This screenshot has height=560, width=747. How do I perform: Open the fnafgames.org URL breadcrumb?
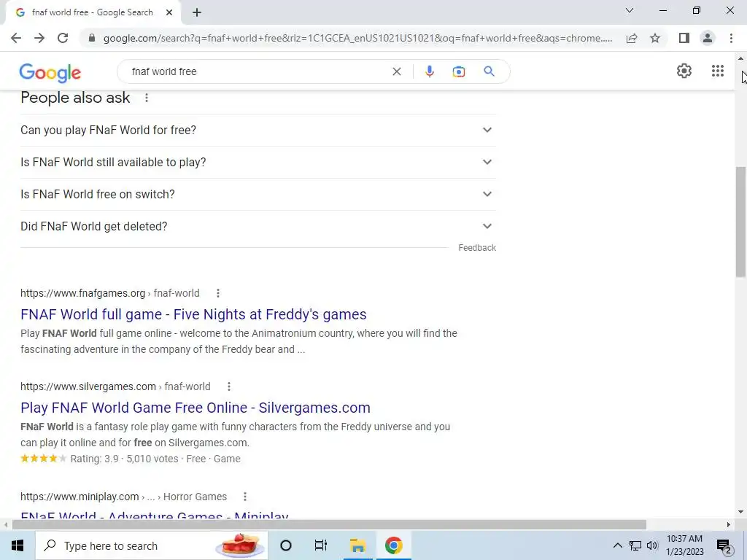click(x=110, y=293)
